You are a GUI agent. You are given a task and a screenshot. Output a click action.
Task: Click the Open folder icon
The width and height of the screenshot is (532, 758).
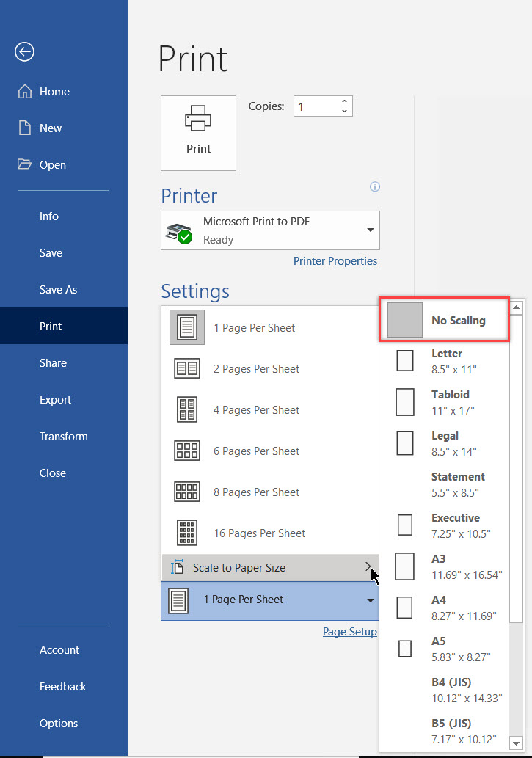tap(25, 164)
